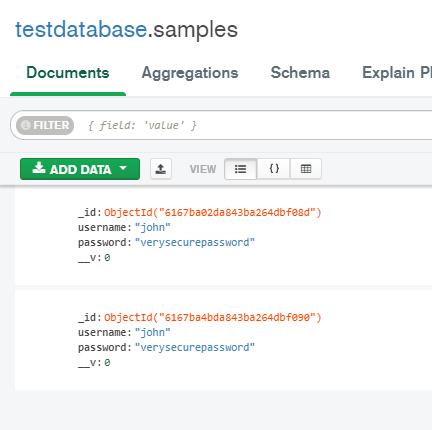Open the Explain Plan tab
Screen dimensions: 432x430
pos(397,73)
